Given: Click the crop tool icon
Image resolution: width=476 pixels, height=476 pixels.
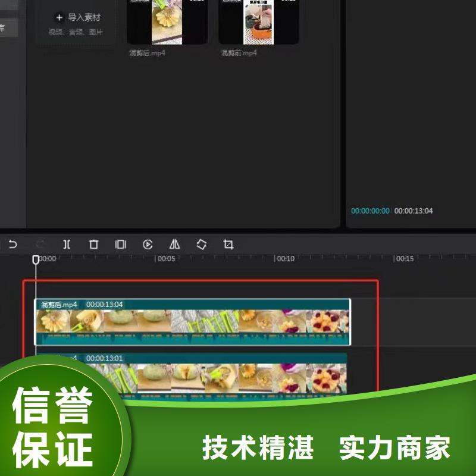Looking at the screenshot, I should click(228, 245).
